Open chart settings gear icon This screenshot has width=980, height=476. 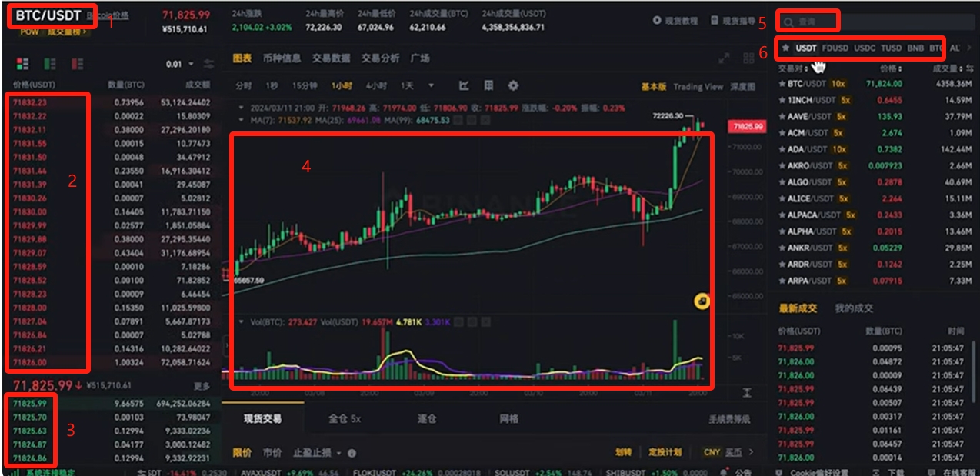pyautogui.click(x=513, y=85)
